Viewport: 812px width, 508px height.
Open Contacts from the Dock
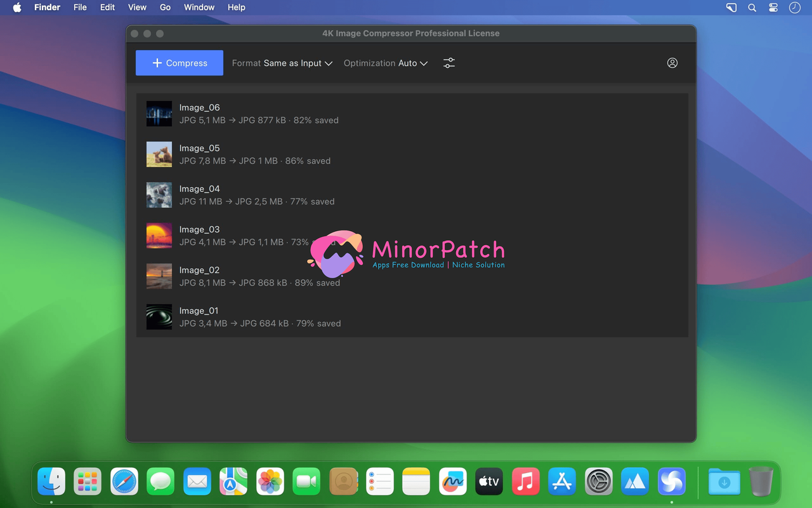pos(343,482)
